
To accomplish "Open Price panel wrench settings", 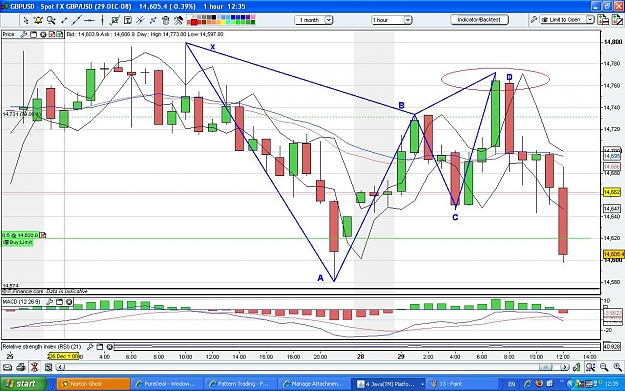I will click(x=24, y=35).
